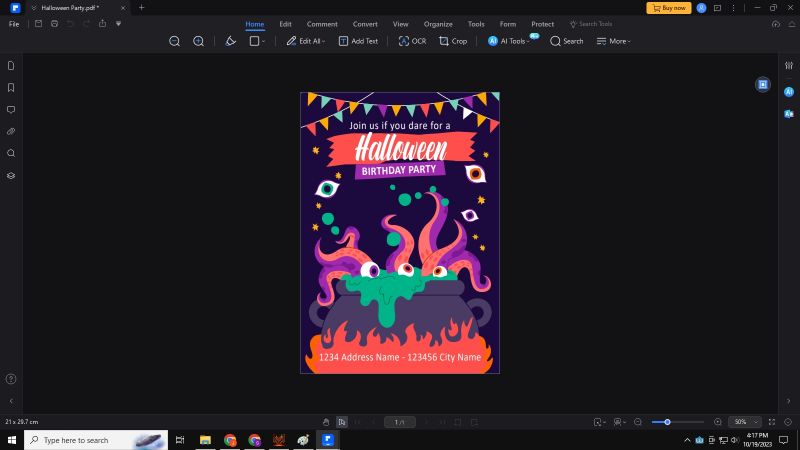Enable the select tool in status bar
Viewport: 800px width, 450px height.
[342, 422]
